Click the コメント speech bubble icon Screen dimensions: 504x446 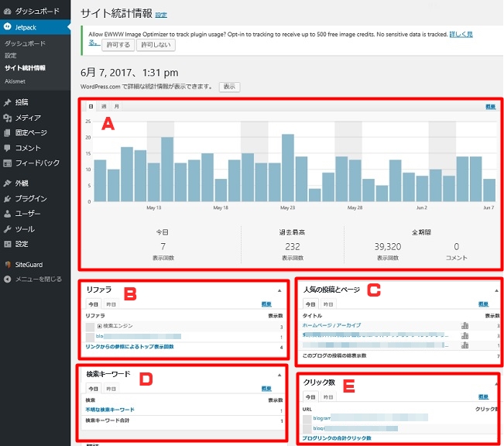pyautogui.click(x=8, y=148)
